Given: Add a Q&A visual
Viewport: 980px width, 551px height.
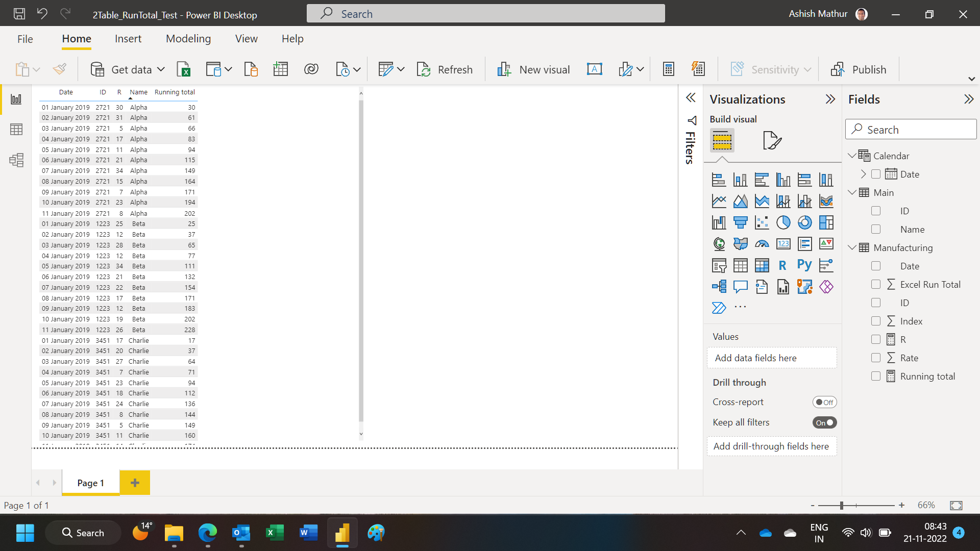Looking at the screenshot, I should pyautogui.click(x=740, y=287).
